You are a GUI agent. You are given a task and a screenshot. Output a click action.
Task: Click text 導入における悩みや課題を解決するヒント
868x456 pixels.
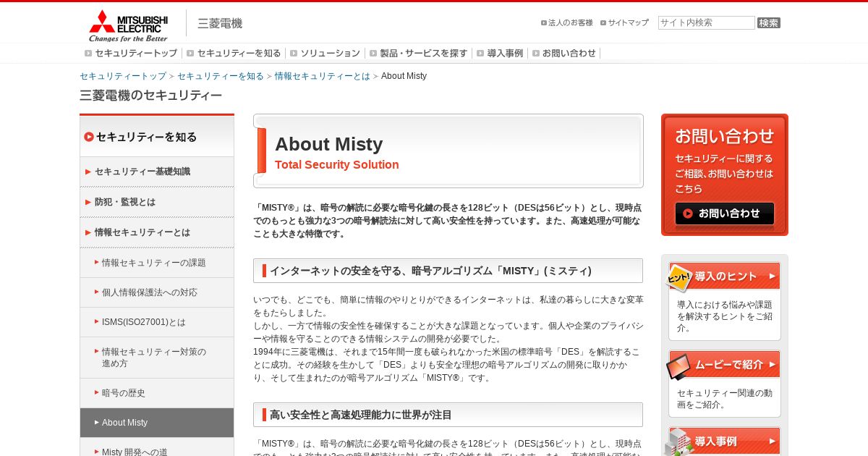[725, 316]
